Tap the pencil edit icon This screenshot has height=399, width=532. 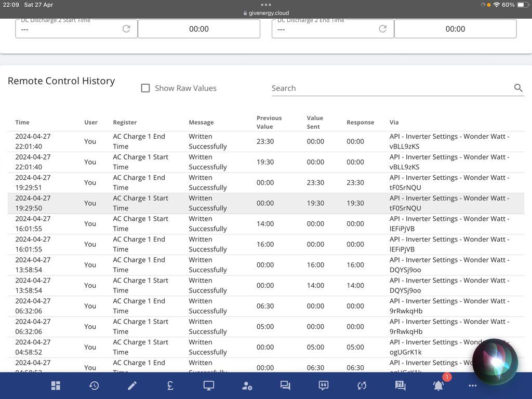(x=132, y=385)
